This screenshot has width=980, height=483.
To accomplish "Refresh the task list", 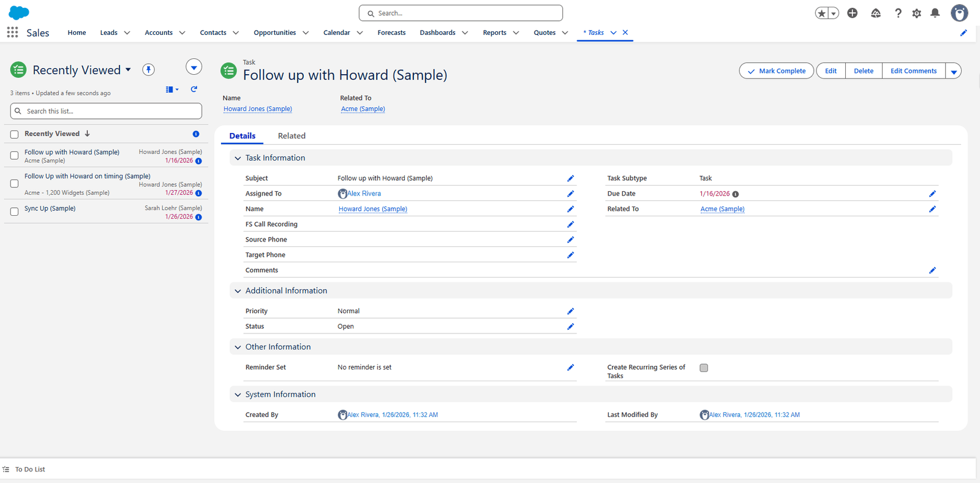I will pos(194,89).
